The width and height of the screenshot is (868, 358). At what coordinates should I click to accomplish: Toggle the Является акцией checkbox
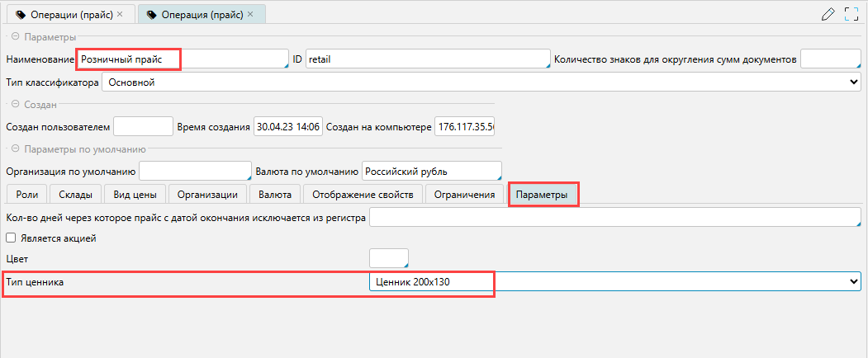point(11,238)
